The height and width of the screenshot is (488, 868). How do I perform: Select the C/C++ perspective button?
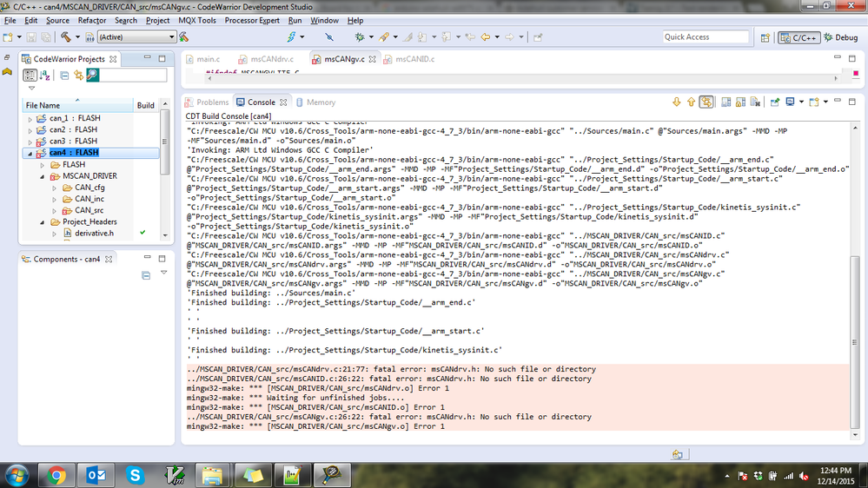click(798, 37)
